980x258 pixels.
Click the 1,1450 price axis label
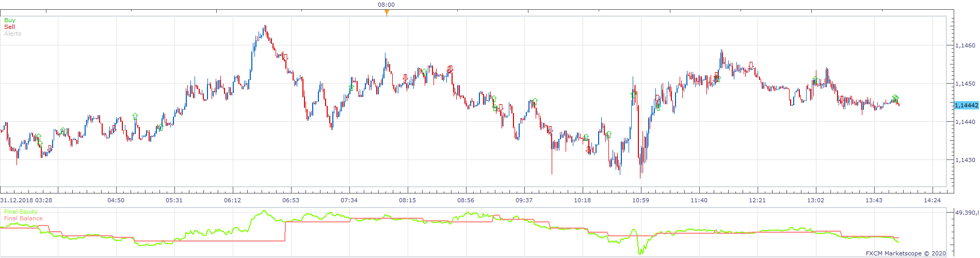(x=965, y=84)
